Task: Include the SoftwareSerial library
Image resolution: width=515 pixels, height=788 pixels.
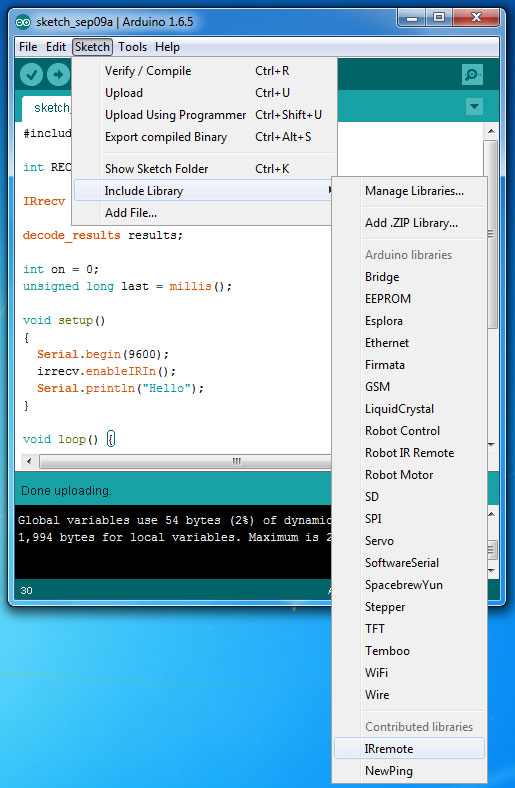Action: coord(409,563)
